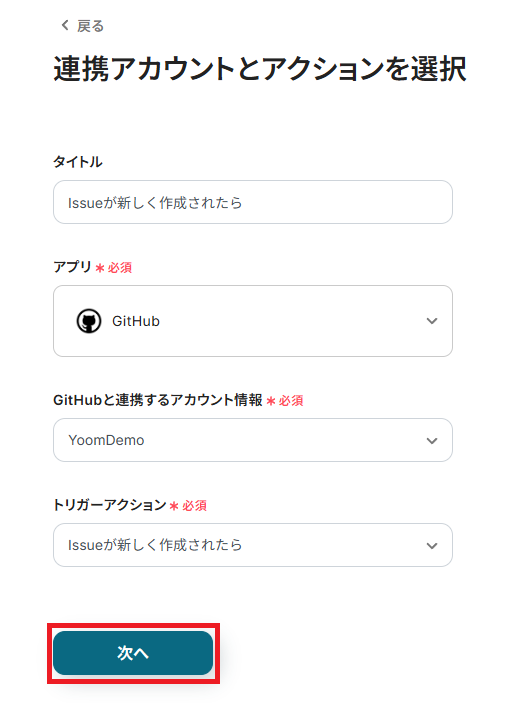Click the GitHub octocat logo

click(x=89, y=321)
